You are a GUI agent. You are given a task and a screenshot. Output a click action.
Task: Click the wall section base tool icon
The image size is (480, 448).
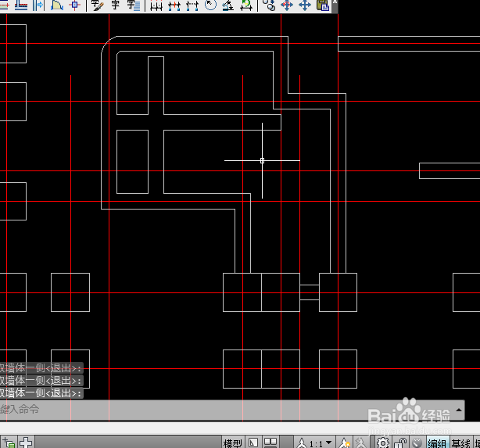pos(21,5)
